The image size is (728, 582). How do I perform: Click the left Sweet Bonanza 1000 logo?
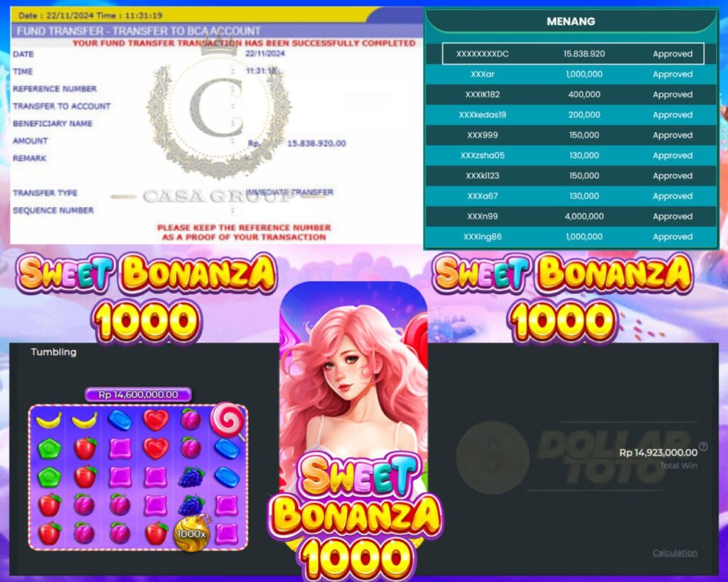pos(146,297)
